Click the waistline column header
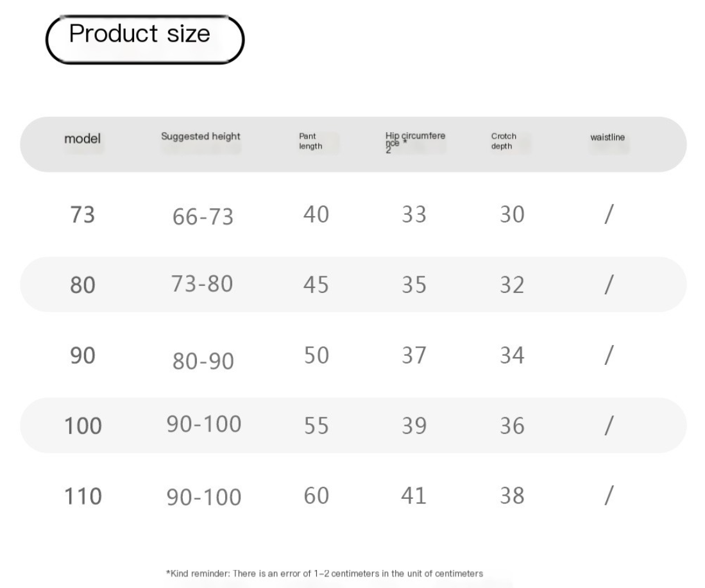This screenshot has width=705, height=588. point(607,137)
